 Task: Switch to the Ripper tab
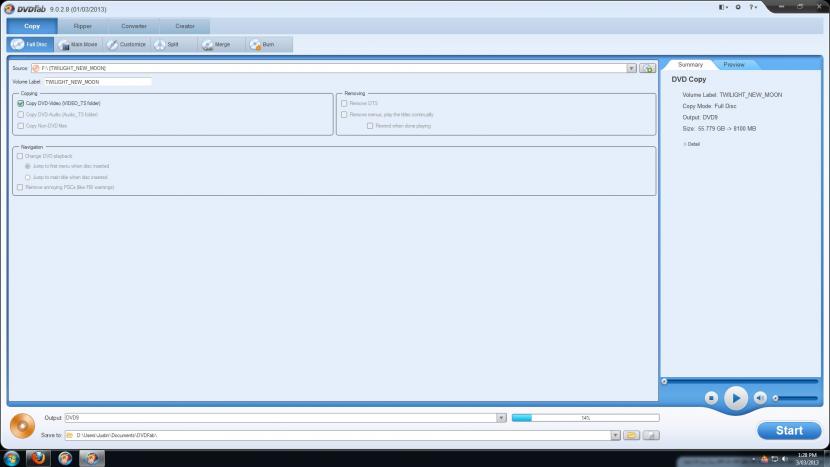coord(83,26)
